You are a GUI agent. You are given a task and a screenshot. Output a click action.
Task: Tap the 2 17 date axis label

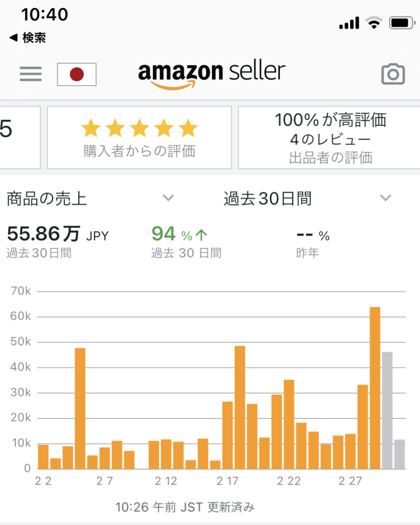coord(227,481)
